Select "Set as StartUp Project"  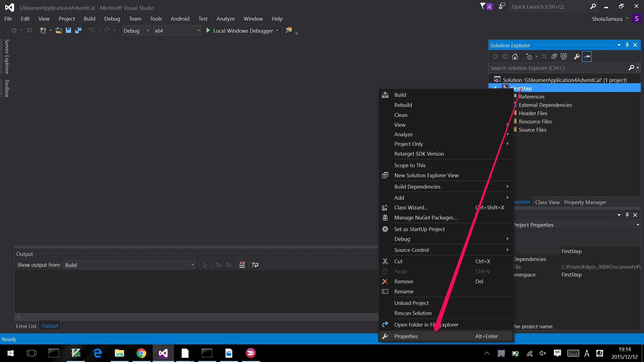tap(419, 229)
